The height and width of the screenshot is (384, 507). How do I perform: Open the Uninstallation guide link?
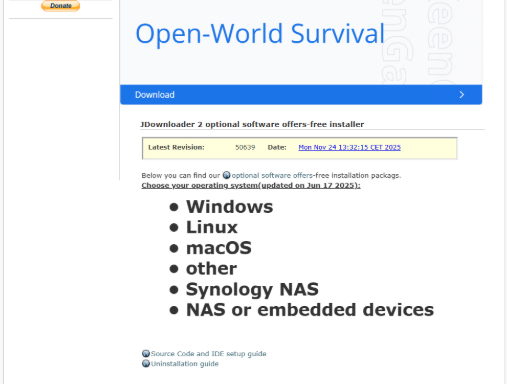tap(185, 364)
